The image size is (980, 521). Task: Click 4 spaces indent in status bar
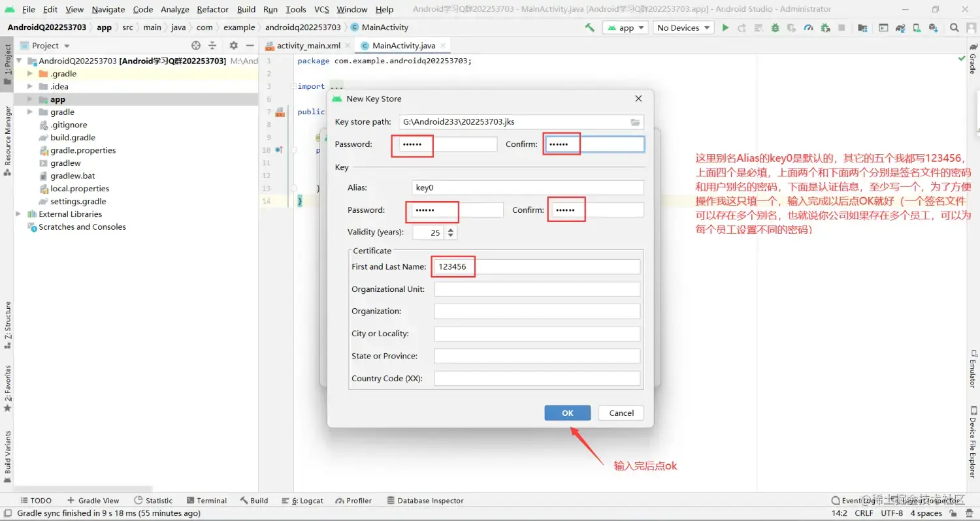coord(926,513)
